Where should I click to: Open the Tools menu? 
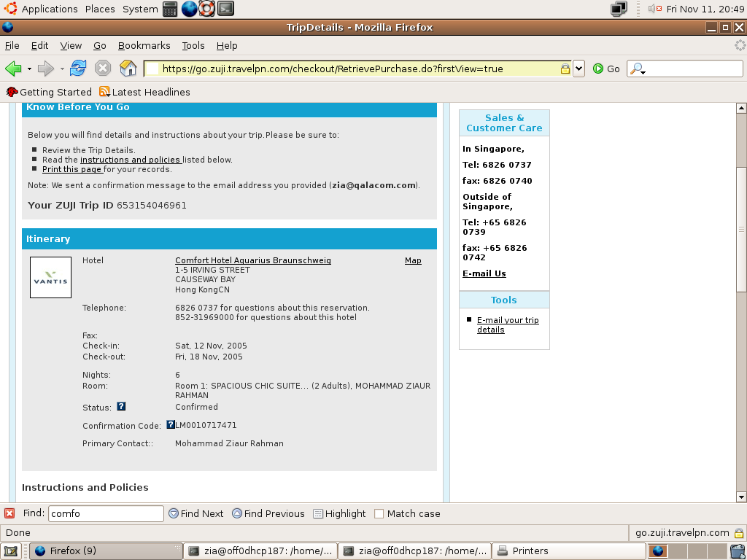coord(193,46)
